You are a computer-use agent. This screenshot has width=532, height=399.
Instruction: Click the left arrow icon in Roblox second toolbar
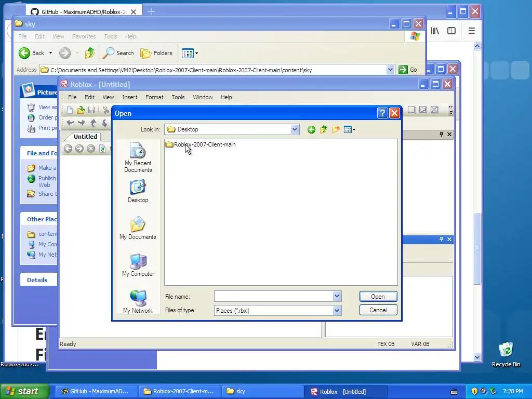click(70, 123)
